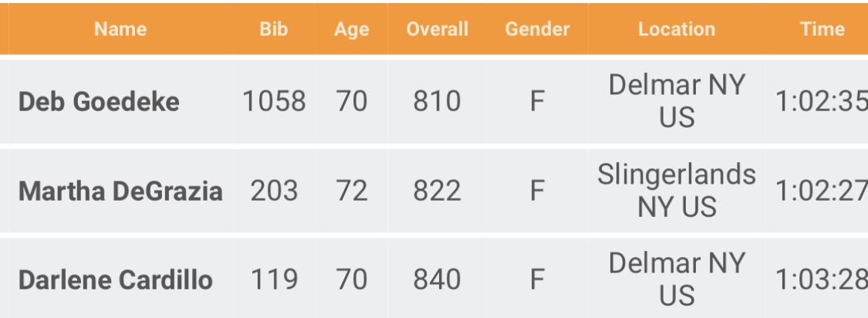Click Slingerlands NY US location cell
The width and height of the screenshot is (868, 318).
(676, 191)
